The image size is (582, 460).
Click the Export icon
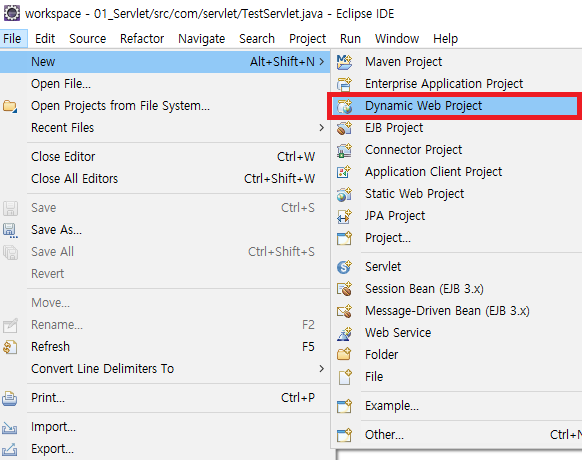coord(10,449)
